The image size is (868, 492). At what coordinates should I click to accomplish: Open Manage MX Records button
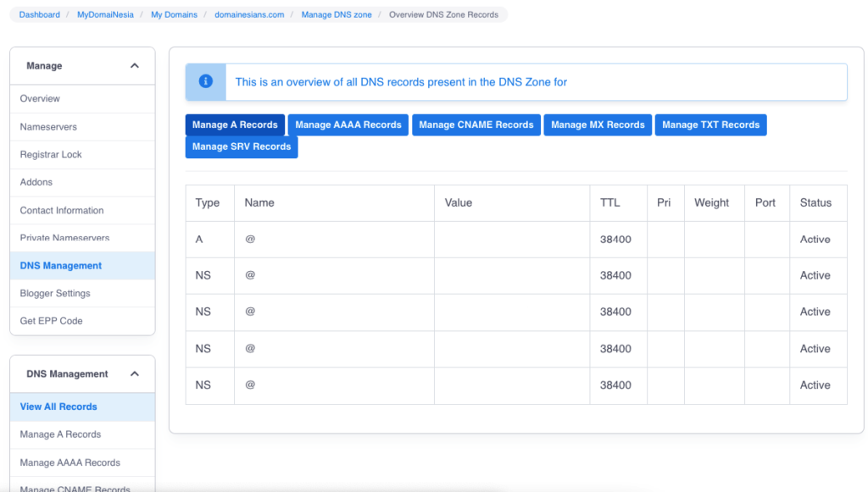click(x=598, y=125)
